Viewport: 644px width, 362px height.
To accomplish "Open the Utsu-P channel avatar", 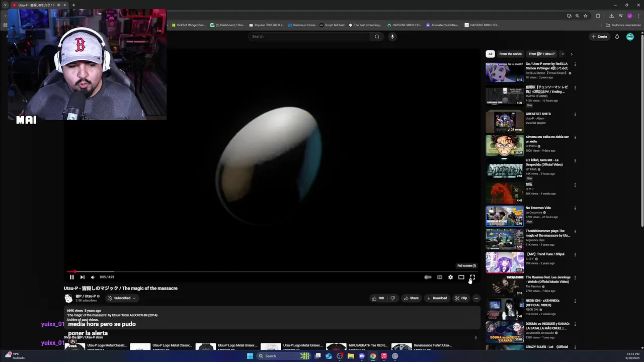I will (x=68, y=298).
